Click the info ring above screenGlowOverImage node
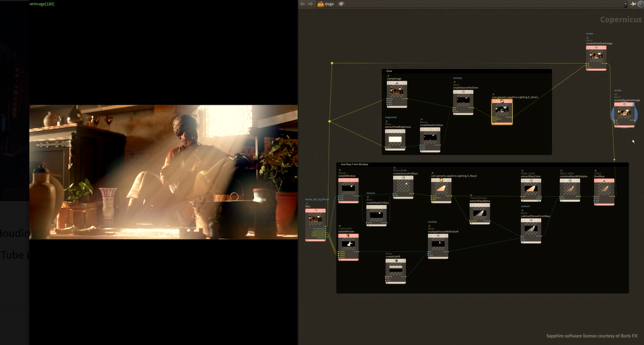The image size is (644, 345). (588, 38)
